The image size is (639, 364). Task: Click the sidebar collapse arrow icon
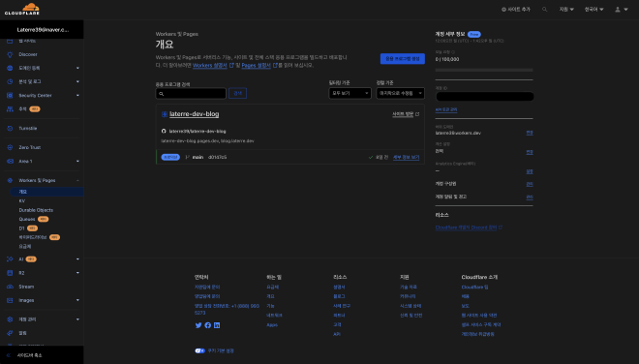tap(9, 355)
